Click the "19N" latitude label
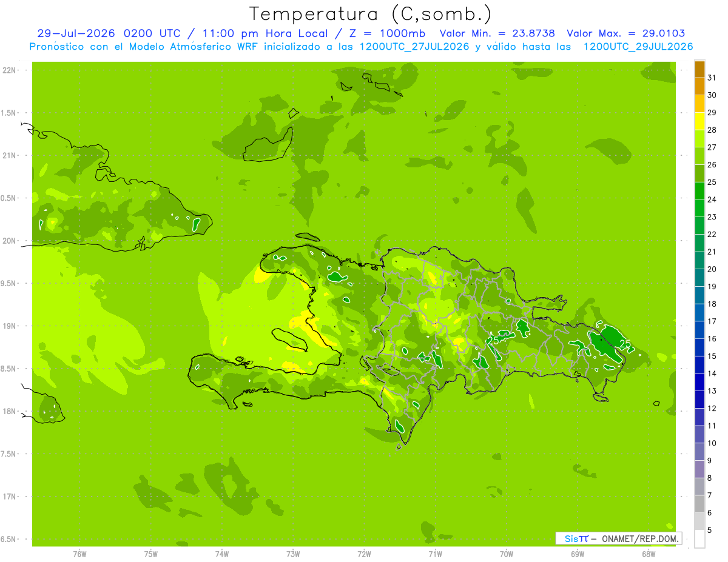 coord(9,326)
